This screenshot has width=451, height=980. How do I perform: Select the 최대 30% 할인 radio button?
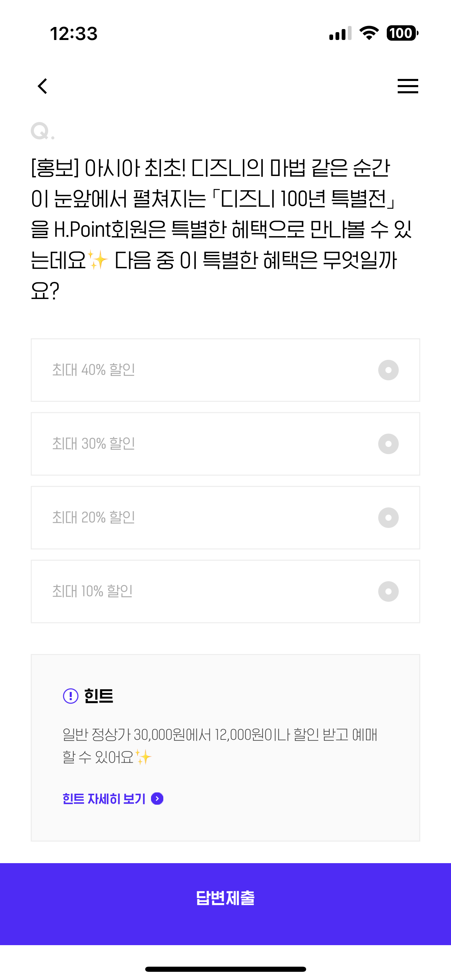click(388, 444)
